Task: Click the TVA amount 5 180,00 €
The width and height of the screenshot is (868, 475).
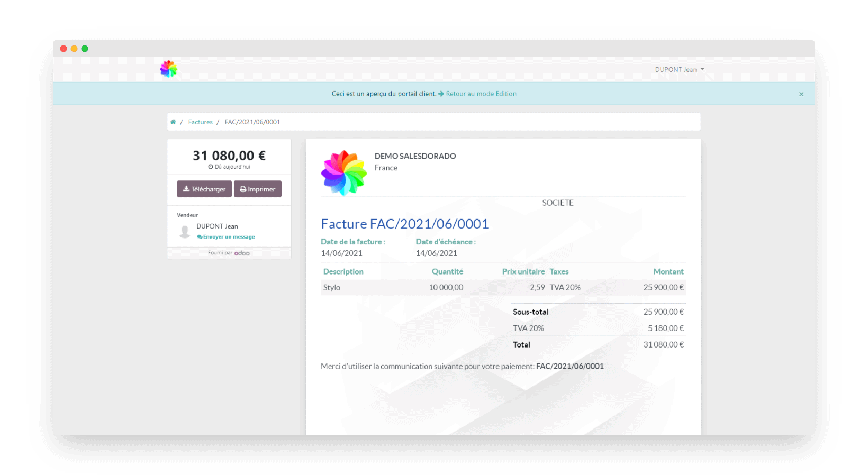Action: coord(666,328)
